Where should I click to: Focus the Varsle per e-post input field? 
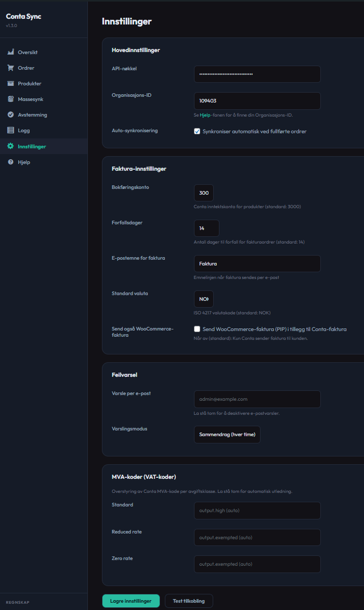[x=257, y=399]
